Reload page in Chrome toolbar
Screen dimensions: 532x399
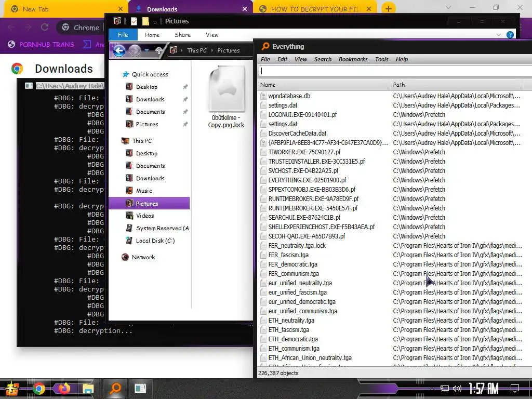pyautogui.click(x=45, y=27)
